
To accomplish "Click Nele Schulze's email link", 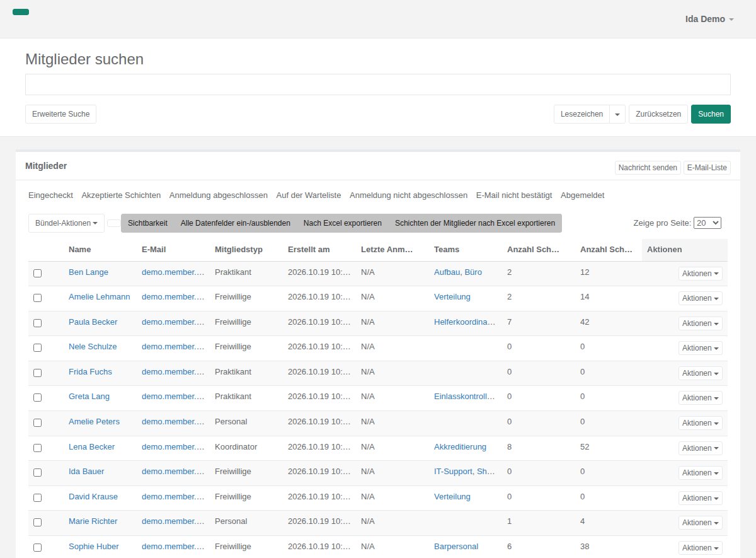I will (x=173, y=347).
